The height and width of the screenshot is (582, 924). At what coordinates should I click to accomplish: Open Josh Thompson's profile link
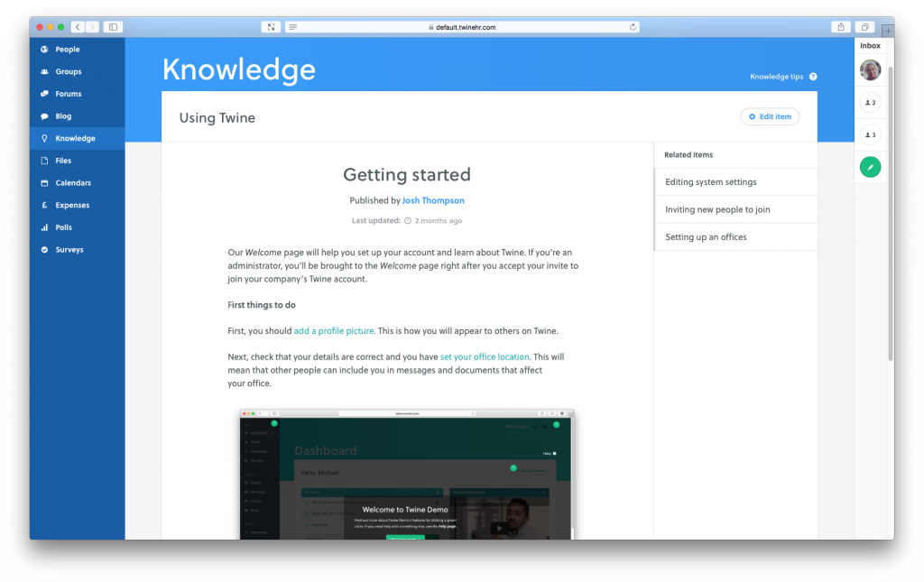tap(433, 200)
